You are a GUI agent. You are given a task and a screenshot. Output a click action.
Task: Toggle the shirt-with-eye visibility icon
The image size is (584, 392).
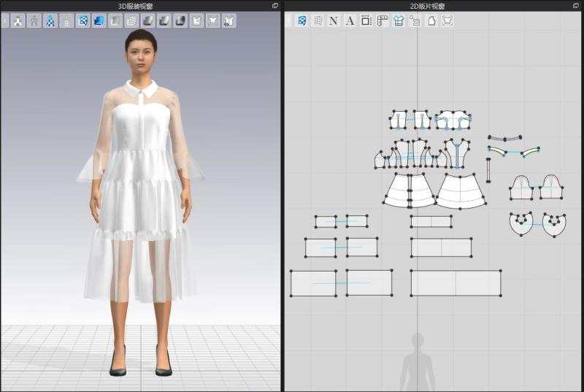click(x=228, y=21)
